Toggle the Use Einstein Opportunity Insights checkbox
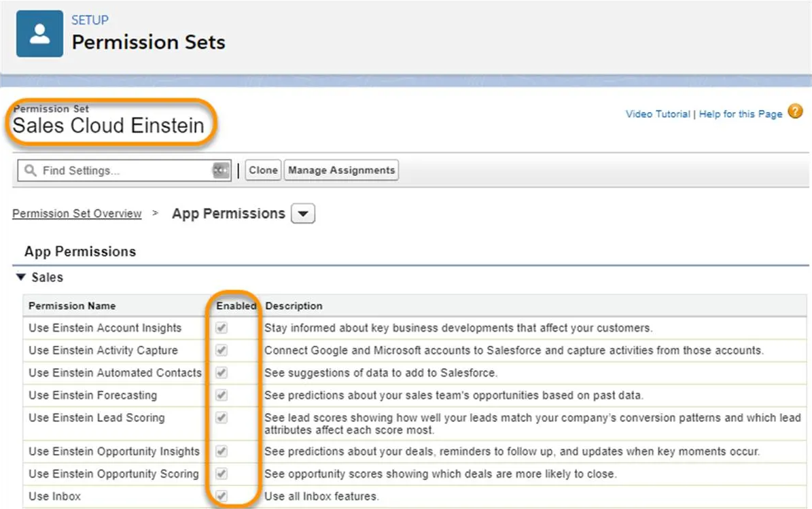 [222, 451]
